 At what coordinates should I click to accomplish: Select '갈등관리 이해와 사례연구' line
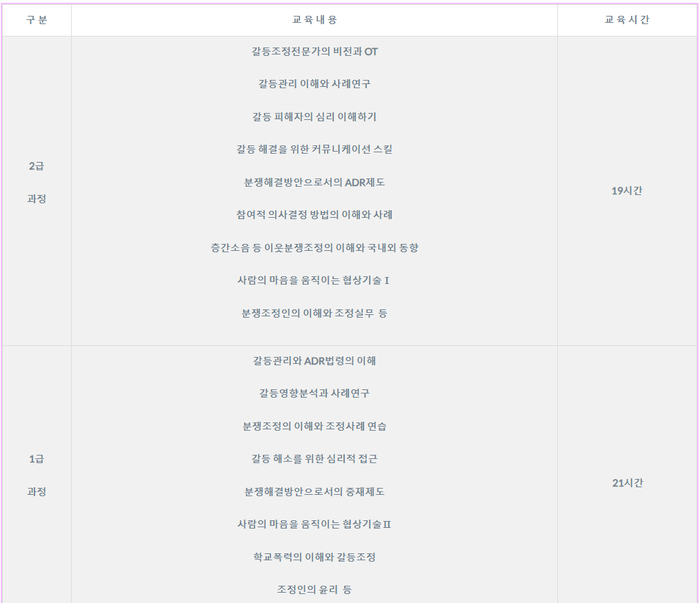click(314, 84)
